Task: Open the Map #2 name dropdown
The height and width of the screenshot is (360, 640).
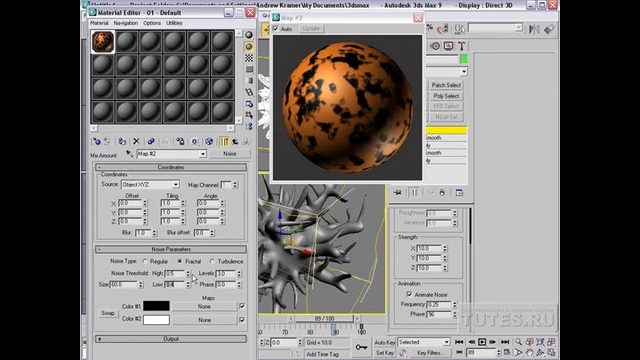Action: click(x=202, y=154)
